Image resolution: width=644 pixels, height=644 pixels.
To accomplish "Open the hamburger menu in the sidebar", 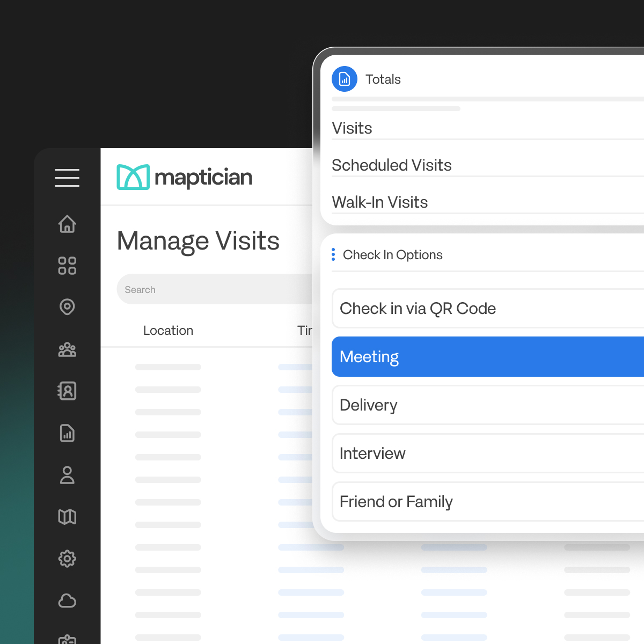I will [67, 178].
